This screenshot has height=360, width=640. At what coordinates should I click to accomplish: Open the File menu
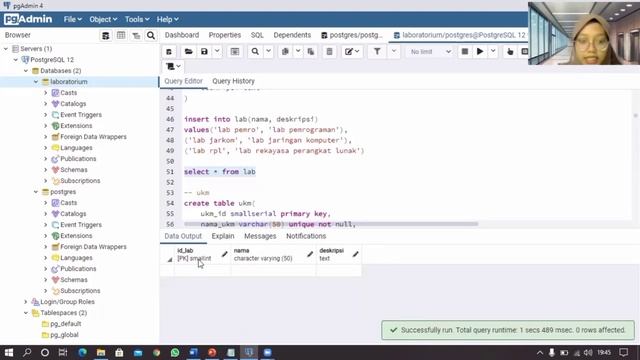click(x=72, y=19)
